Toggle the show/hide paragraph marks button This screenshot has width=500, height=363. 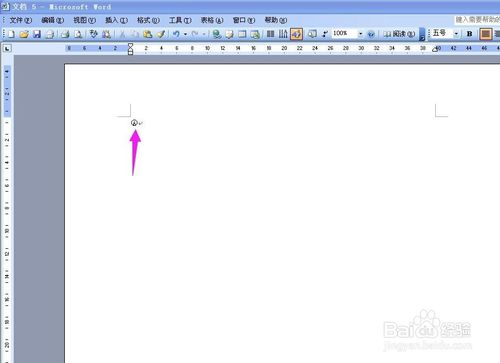point(325,34)
